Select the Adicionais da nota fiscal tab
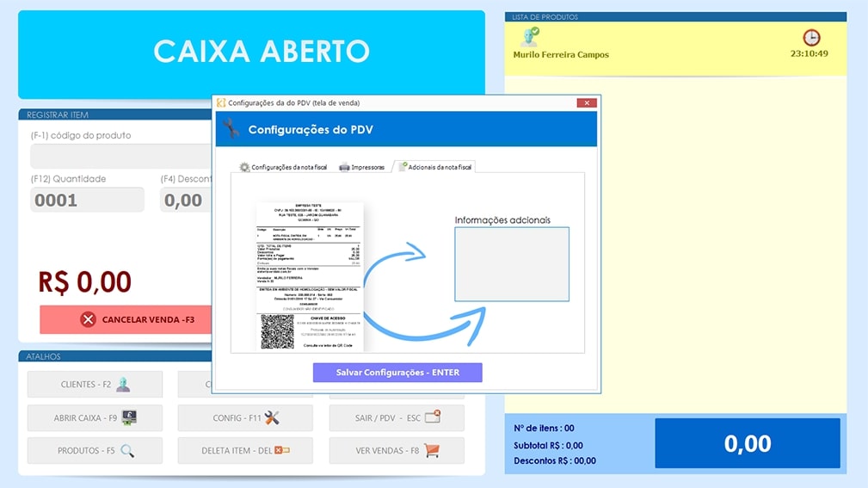The width and height of the screenshot is (868, 488). [x=434, y=167]
